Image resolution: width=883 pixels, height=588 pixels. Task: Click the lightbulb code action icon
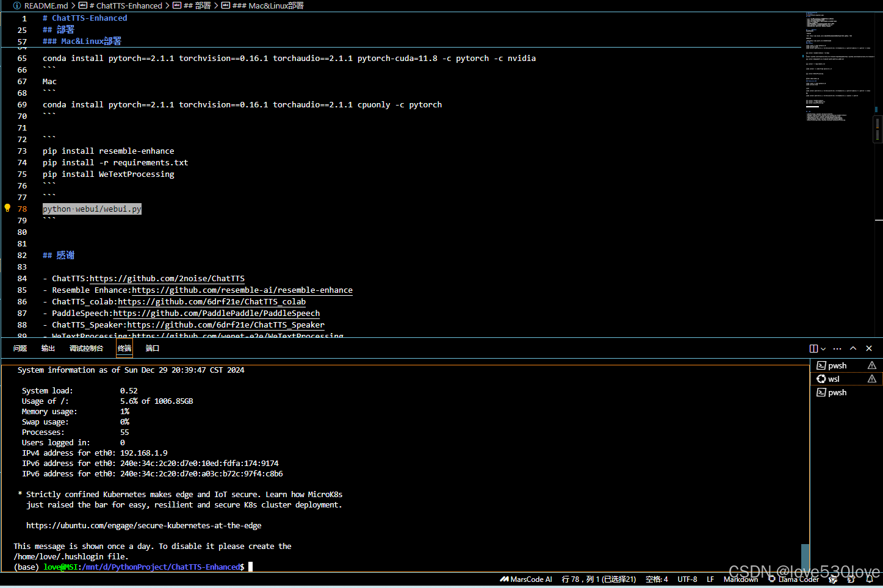pos(7,208)
